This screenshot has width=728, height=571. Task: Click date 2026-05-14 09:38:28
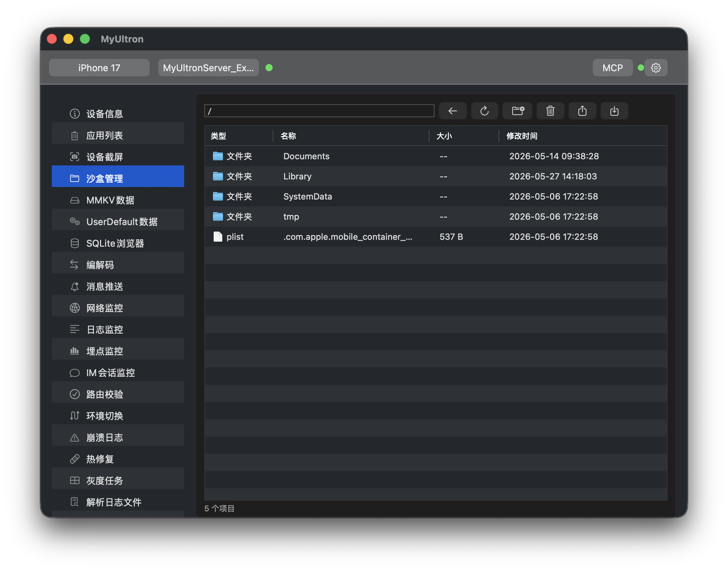click(554, 156)
